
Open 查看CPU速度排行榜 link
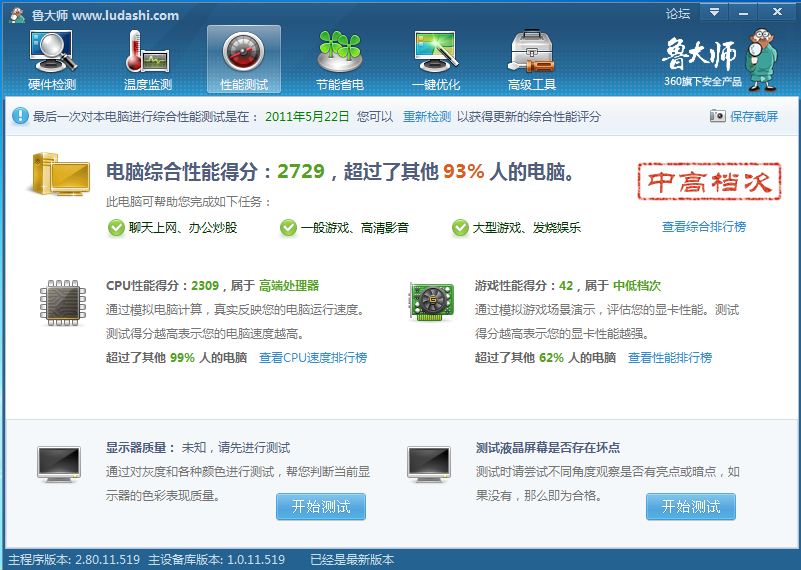coord(313,358)
